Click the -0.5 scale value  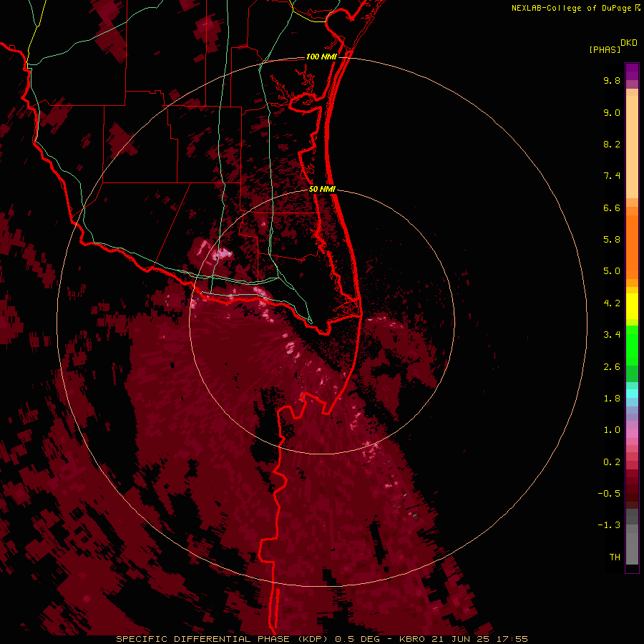(609, 494)
